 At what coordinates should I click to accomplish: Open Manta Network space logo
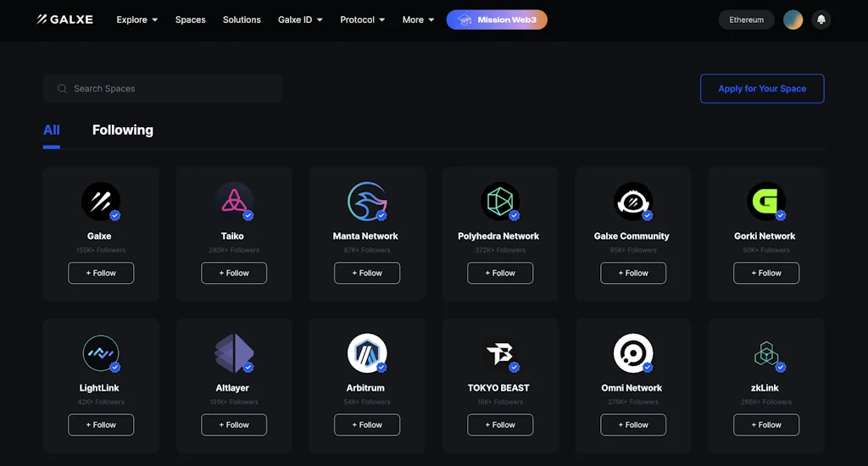(x=366, y=202)
